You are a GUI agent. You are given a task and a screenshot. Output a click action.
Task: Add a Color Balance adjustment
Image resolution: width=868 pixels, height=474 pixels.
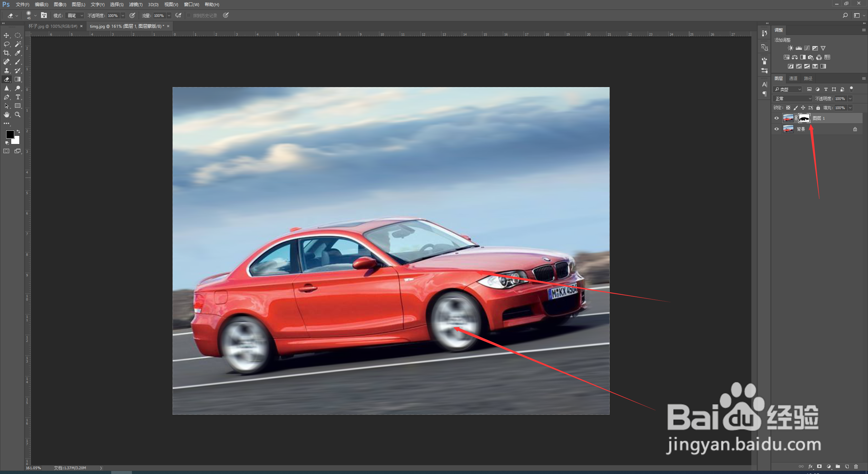pos(795,57)
